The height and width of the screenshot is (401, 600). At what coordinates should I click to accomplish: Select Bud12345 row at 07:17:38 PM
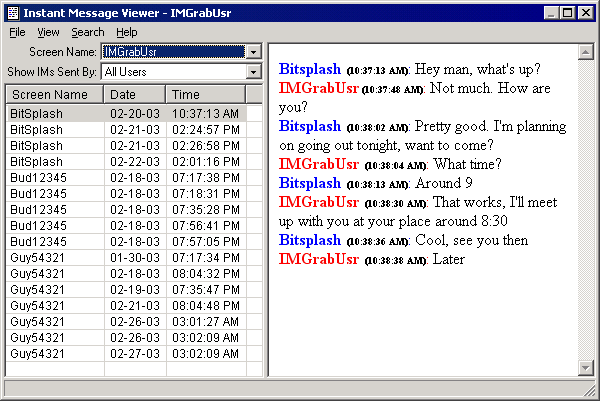tap(126, 178)
